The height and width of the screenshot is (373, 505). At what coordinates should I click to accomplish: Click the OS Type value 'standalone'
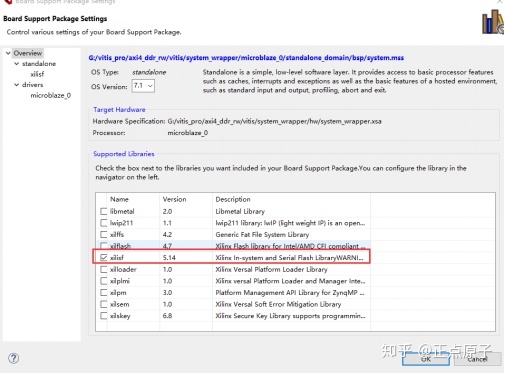(149, 72)
